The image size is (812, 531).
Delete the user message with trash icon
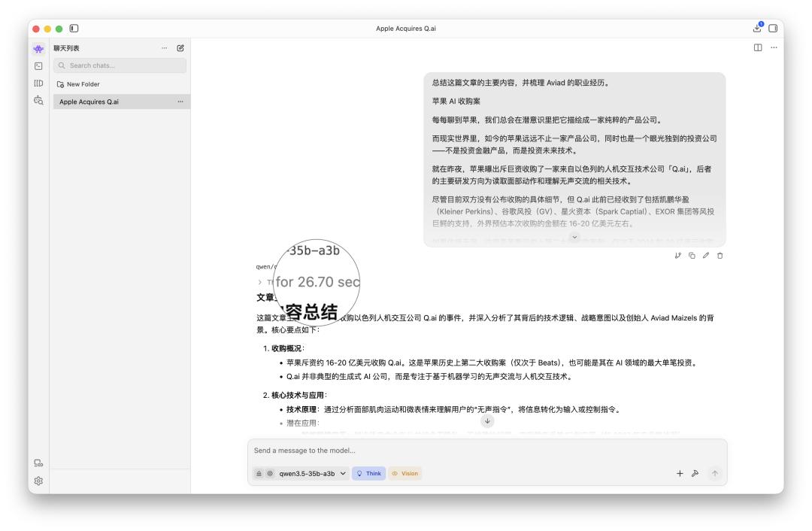[x=720, y=256]
